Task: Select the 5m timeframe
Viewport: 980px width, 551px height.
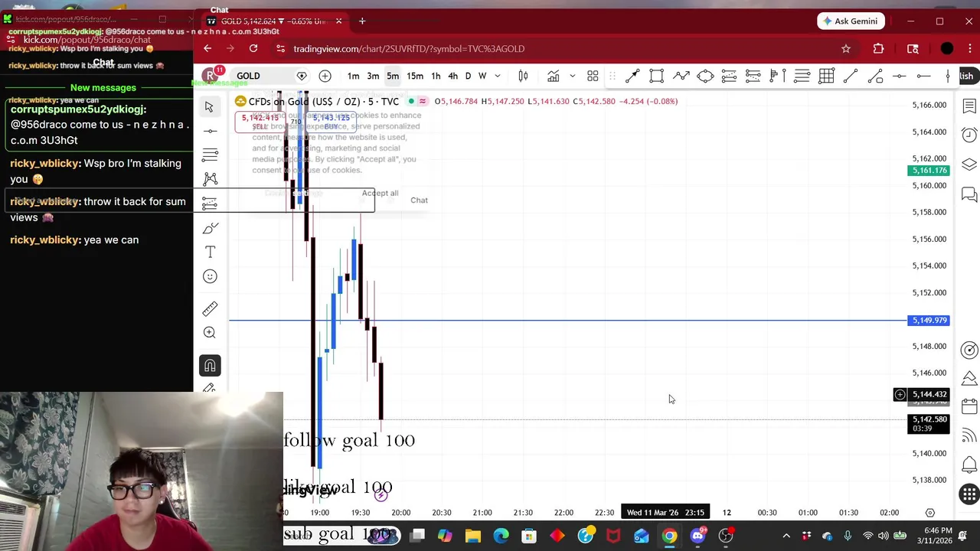Action: pos(393,76)
